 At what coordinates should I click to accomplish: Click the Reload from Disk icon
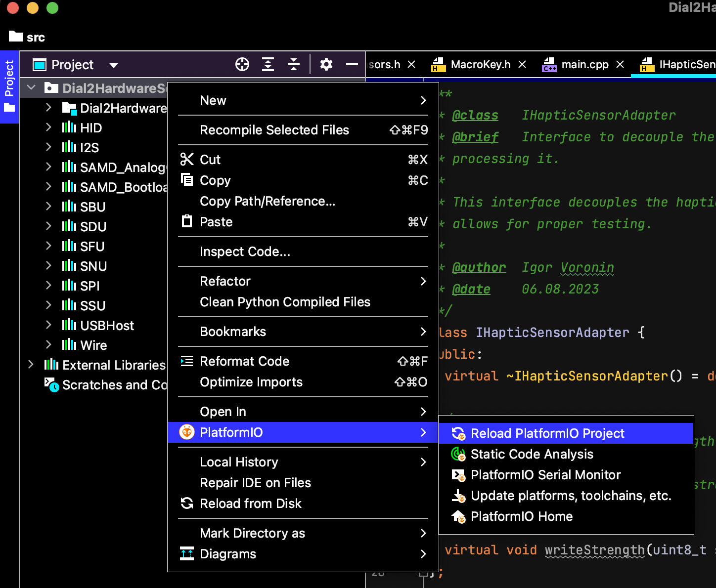187,503
